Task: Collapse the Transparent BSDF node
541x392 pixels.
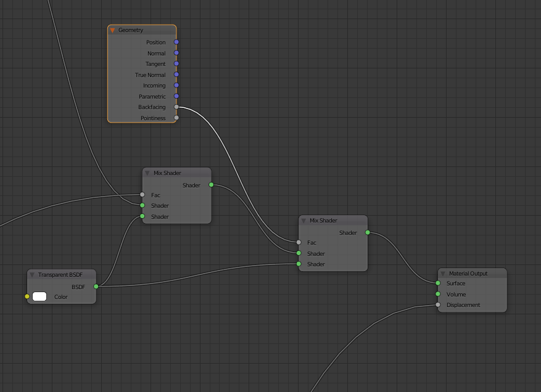Action: [x=31, y=274]
